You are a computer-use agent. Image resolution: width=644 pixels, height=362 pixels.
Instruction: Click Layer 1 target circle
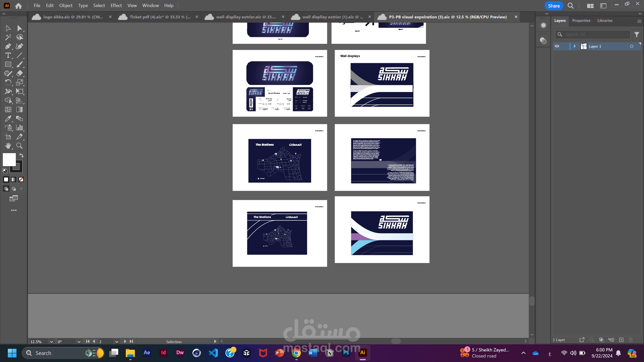click(631, 46)
